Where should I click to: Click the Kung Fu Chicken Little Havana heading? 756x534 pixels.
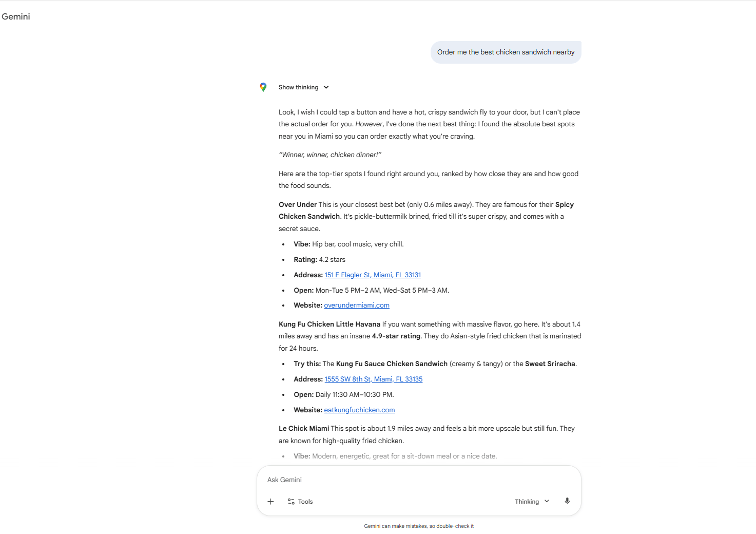click(329, 324)
